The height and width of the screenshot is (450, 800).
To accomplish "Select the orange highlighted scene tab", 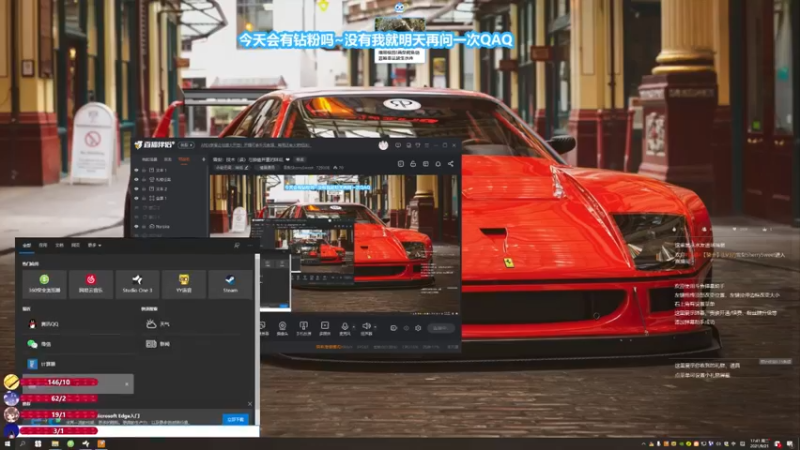I will (184, 159).
